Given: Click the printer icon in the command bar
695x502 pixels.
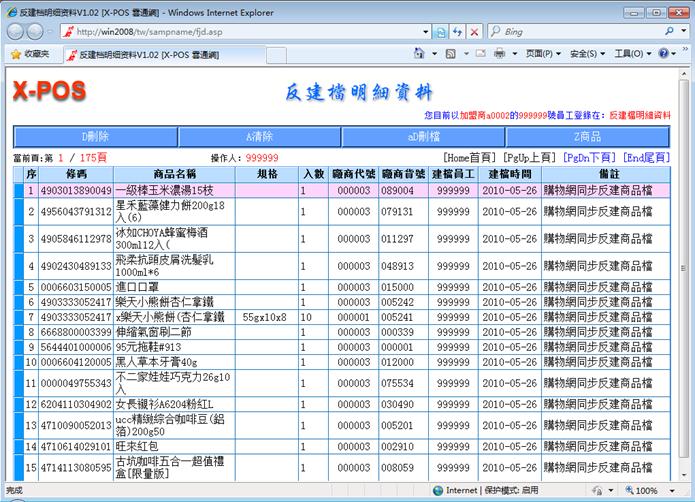Looking at the screenshot, I should (x=499, y=54).
